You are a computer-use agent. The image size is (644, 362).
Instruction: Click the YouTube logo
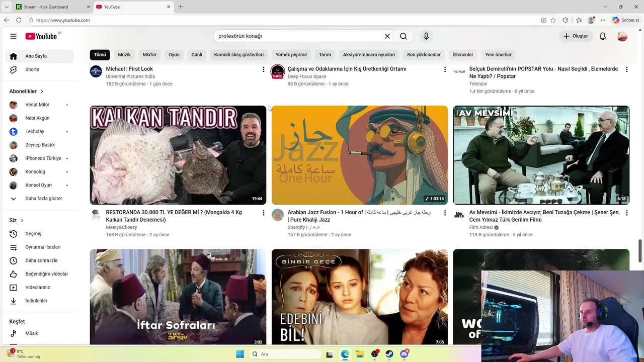pos(41,36)
